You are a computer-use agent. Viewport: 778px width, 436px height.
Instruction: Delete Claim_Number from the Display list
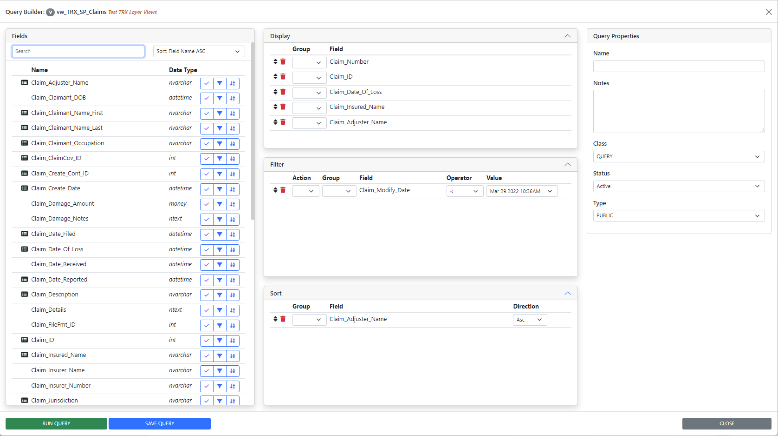click(x=283, y=62)
